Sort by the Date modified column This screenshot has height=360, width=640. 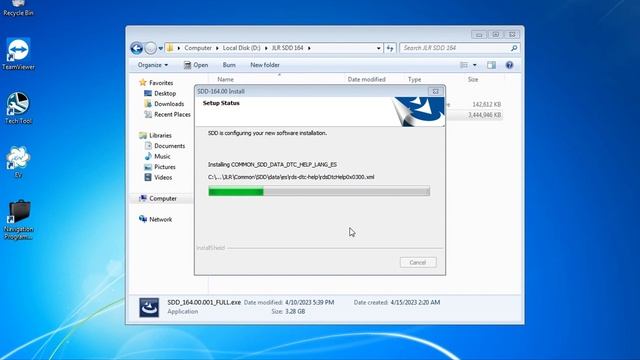[367, 80]
